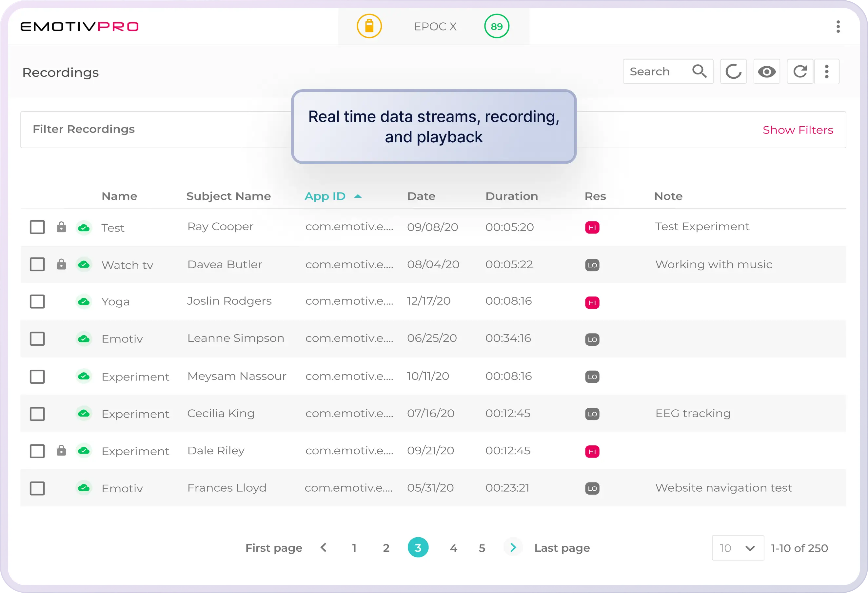Click the Show Filters link
Viewport: 868px width, 593px height.
[798, 130]
